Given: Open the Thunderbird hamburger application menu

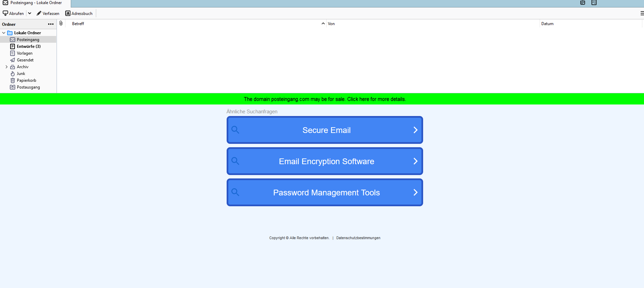Looking at the screenshot, I should click(x=642, y=13).
